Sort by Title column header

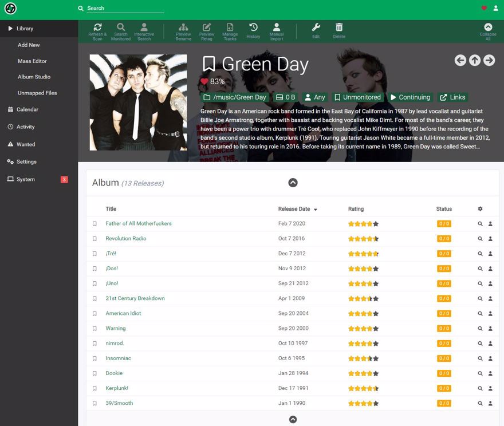(x=111, y=209)
